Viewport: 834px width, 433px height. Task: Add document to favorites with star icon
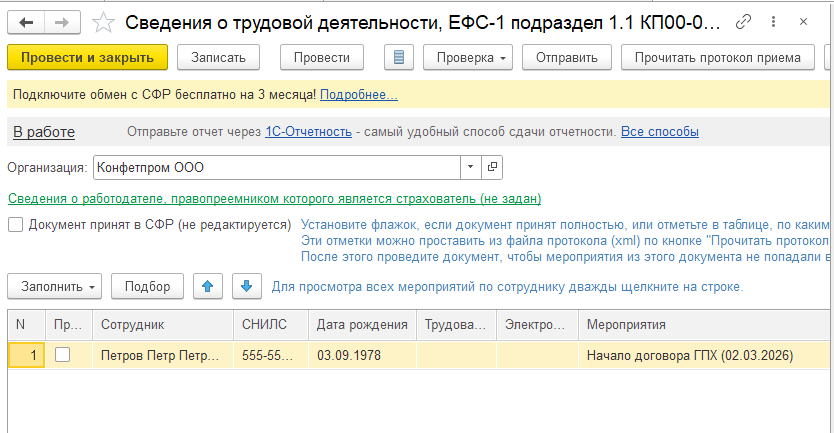103,22
